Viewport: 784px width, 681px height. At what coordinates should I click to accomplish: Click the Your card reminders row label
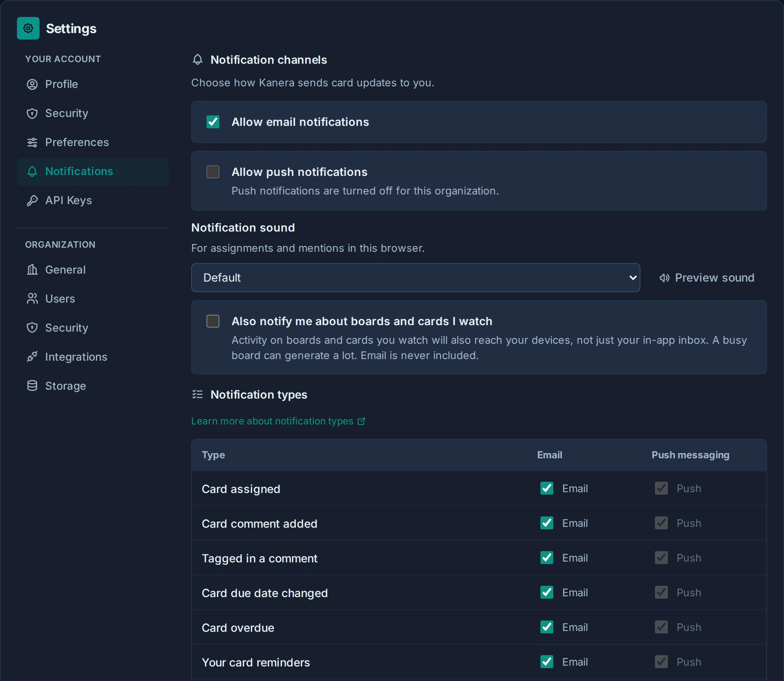pos(256,662)
